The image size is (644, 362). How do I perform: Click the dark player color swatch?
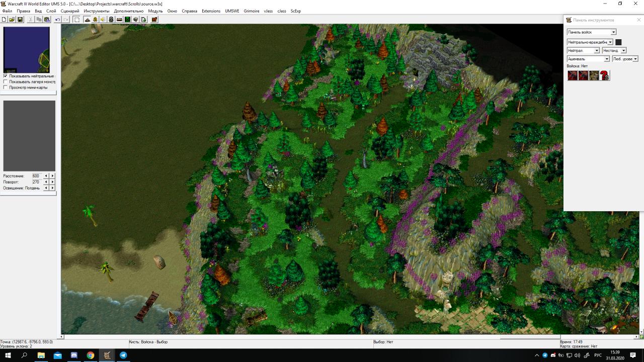coord(618,42)
